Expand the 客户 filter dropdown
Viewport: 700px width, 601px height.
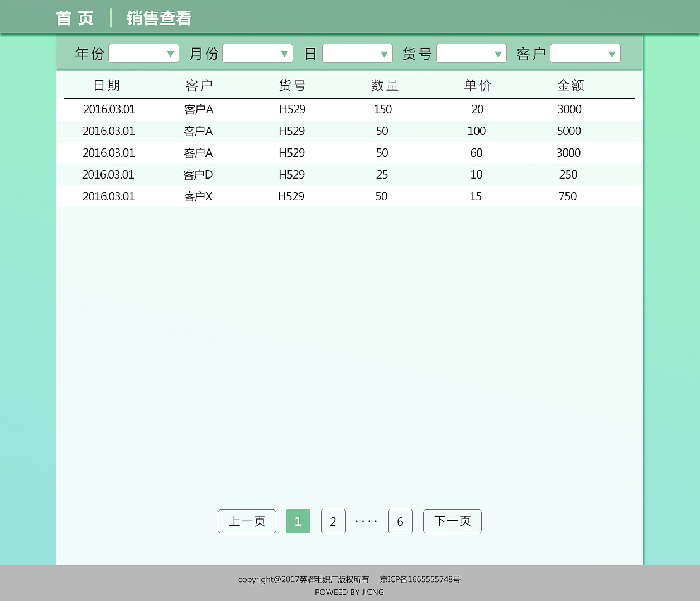(x=585, y=54)
